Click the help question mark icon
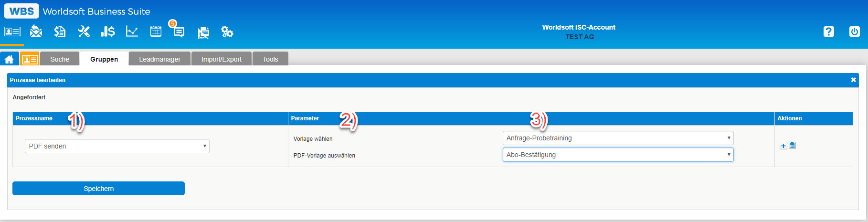The width and height of the screenshot is (868, 222). coord(829,32)
